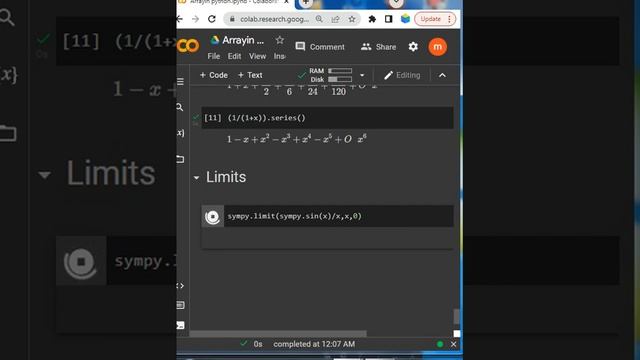The width and height of the screenshot is (640, 360).
Task: Open a new browser tab
Action: pos(306,3)
